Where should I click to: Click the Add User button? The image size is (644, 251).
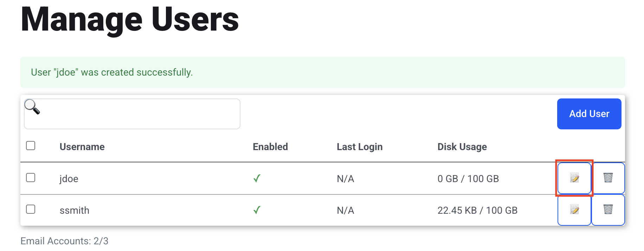click(589, 114)
